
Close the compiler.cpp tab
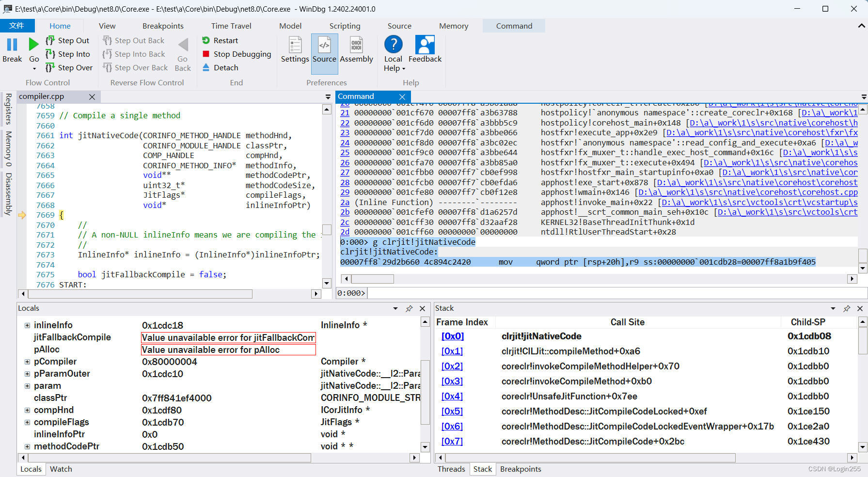click(92, 97)
